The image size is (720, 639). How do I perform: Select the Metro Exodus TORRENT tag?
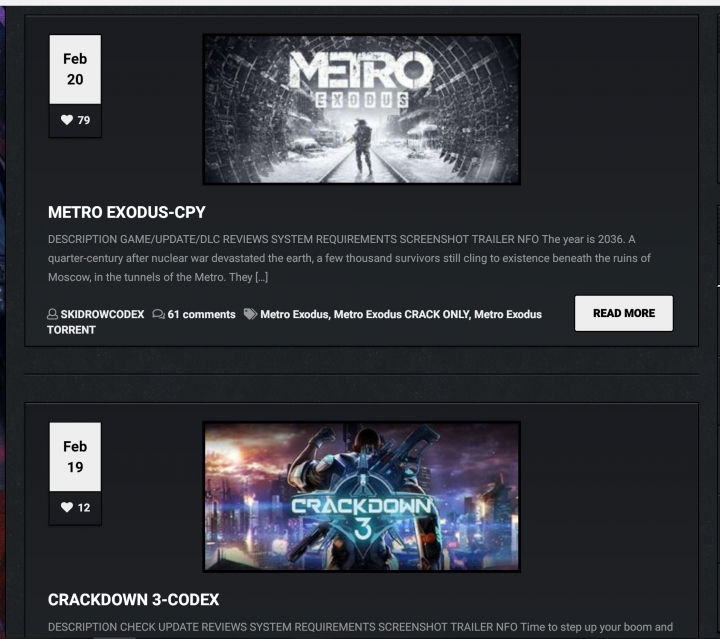[294, 322]
